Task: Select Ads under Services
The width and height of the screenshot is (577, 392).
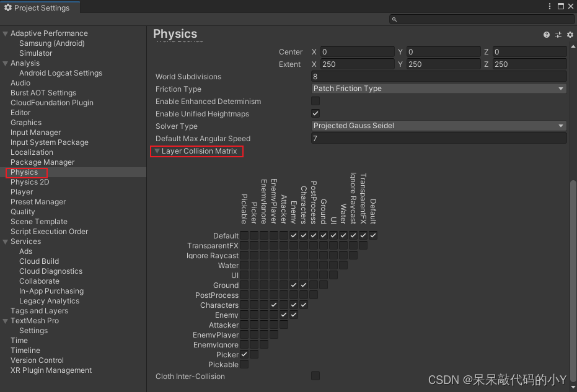Action: (26, 251)
